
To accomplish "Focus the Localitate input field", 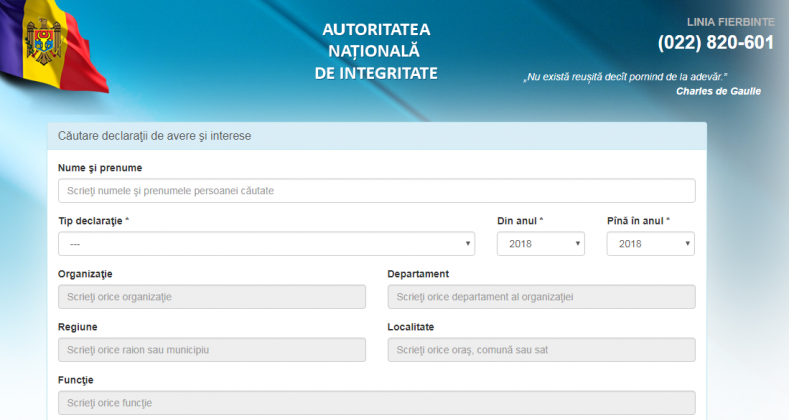I will point(541,350).
